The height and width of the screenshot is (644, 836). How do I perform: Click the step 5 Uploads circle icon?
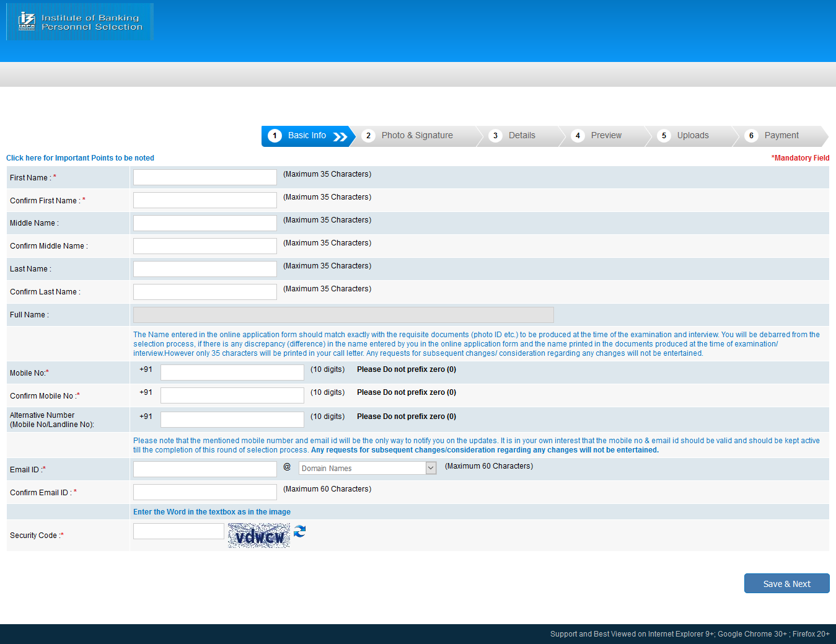coord(664,135)
